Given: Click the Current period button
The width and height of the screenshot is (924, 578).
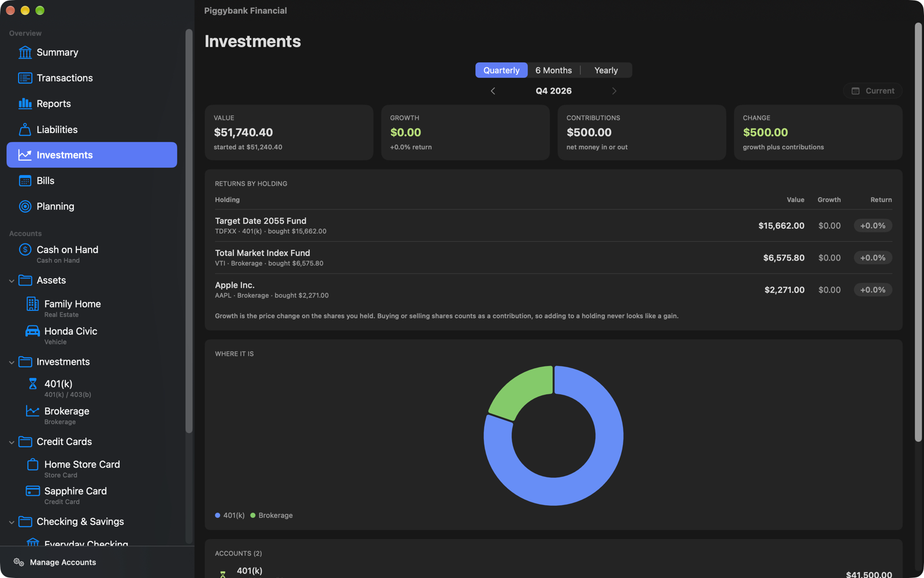Looking at the screenshot, I should coord(873,91).
